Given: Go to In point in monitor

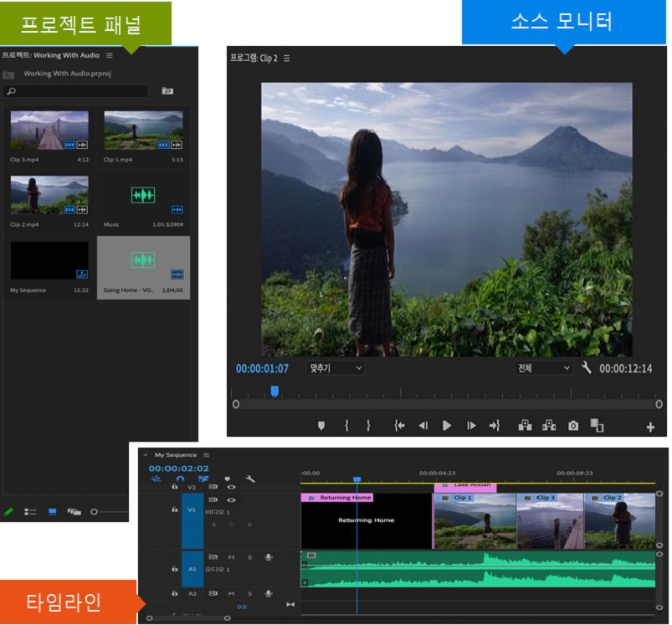Looking at the screenshot, I should tap(399, 425).
